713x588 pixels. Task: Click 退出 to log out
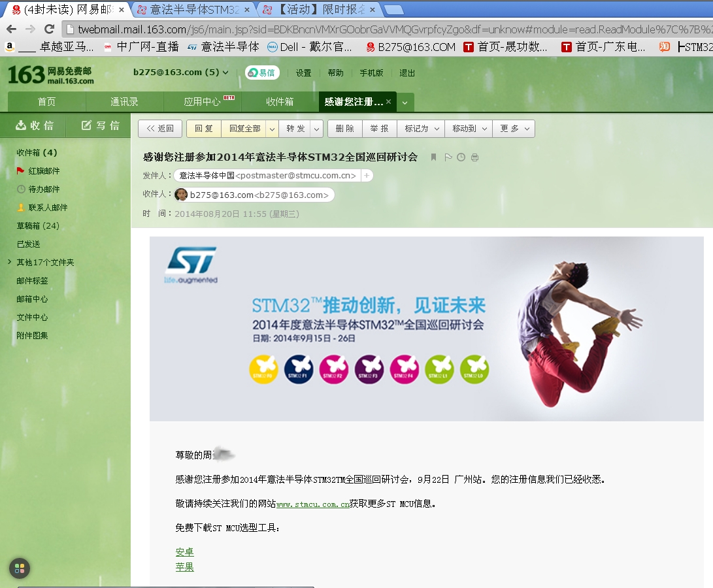pyautogui.click(x=407, y=73)
